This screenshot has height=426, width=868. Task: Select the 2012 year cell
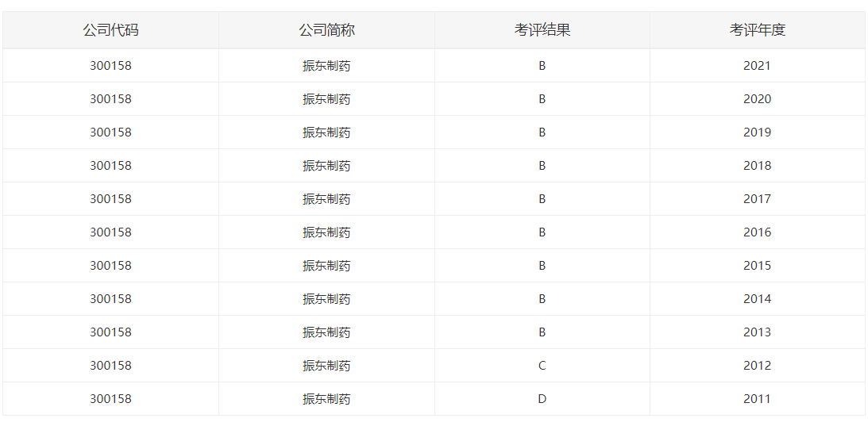pyautogui.click(x=757, y=366)
